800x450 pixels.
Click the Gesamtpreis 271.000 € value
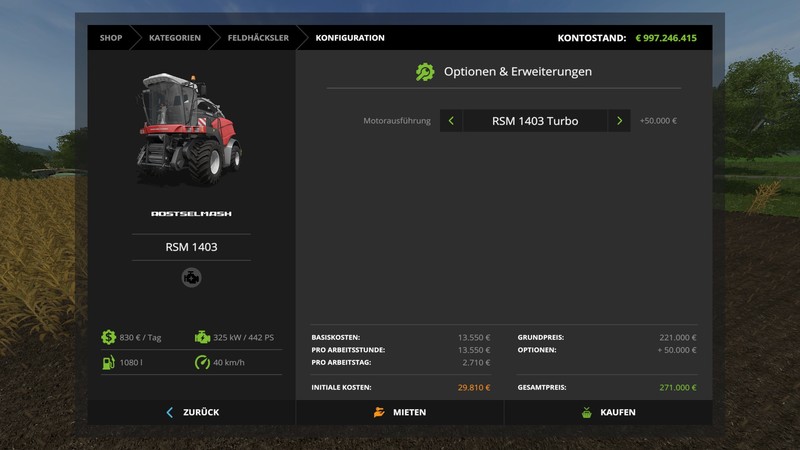[677, 387]
